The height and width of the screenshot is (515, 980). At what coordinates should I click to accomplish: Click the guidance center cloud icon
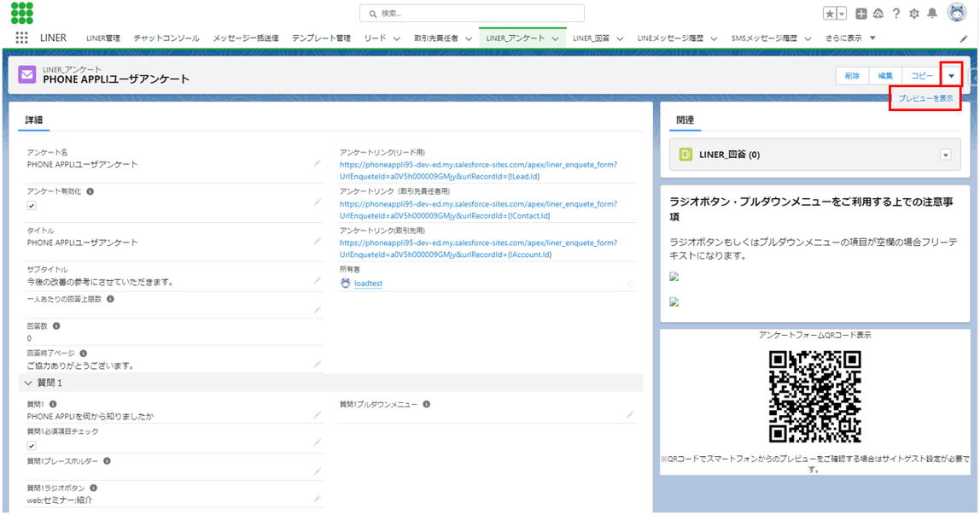(x=878, y=14)
